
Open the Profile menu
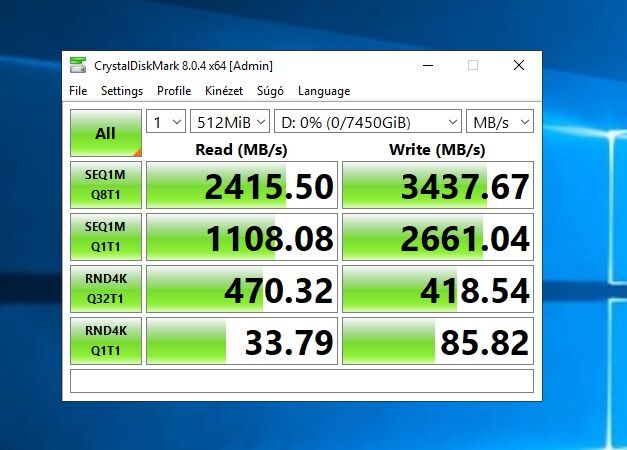174,91
